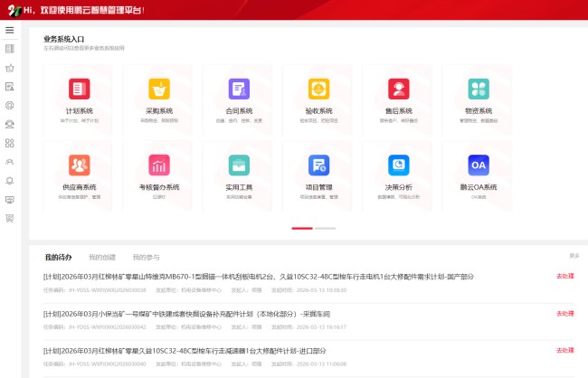
Task: Click 去处理 for the 小保当矿 plan task
Action: (565, 313)
